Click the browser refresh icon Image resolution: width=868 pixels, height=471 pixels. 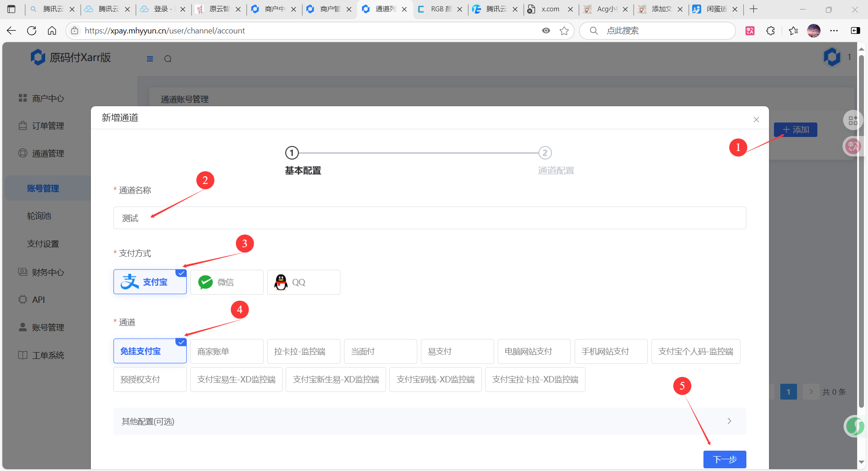pos(31,30)
